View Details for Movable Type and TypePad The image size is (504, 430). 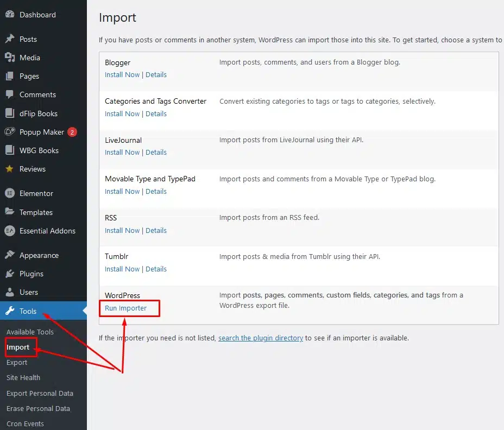point(156,191)
